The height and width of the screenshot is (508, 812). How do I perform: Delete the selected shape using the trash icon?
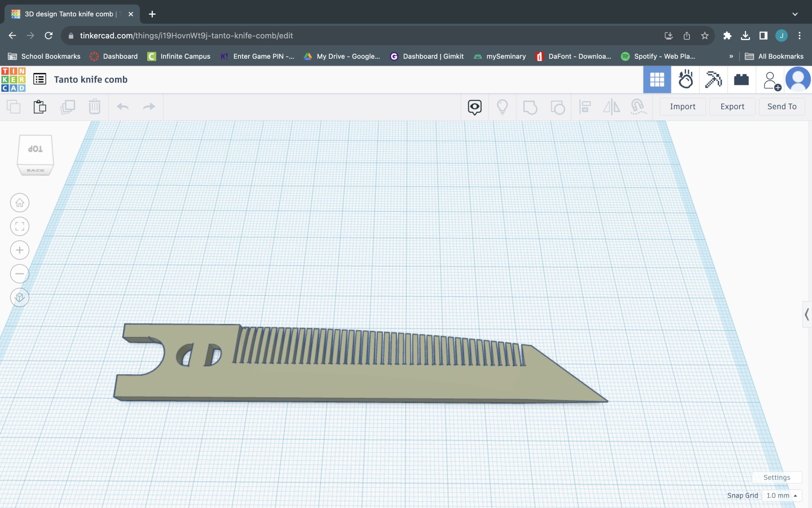point(94,106)
